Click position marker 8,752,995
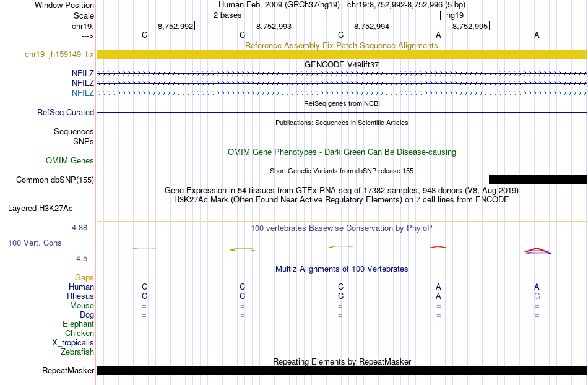The image size is (588, 385). tap(470, 26)
